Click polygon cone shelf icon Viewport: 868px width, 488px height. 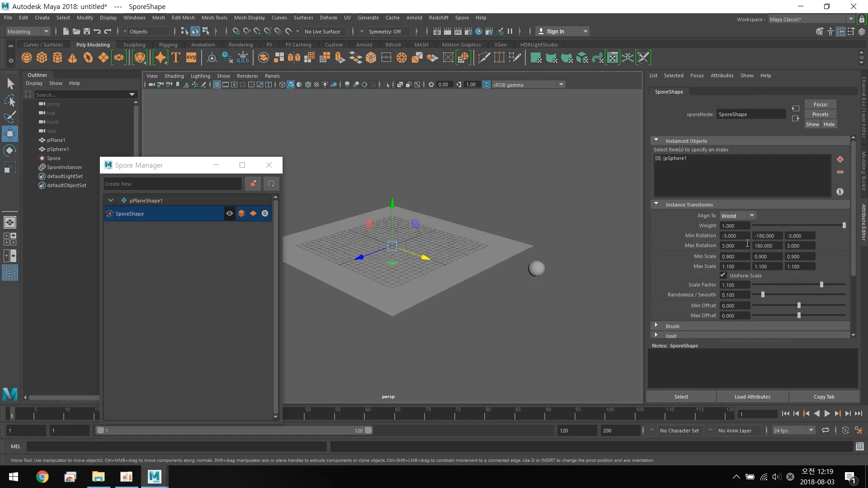coord(72,57)
